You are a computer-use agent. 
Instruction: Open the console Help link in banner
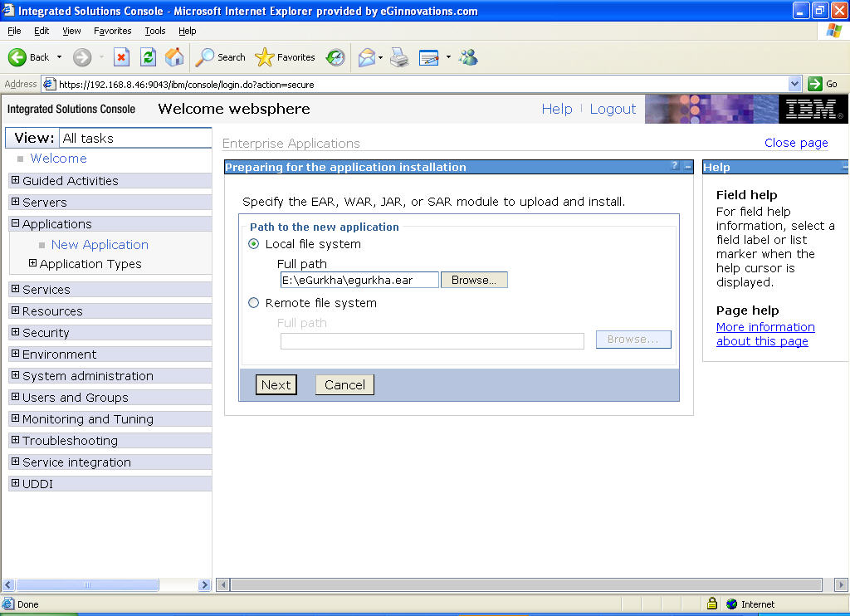pos(557,109)
